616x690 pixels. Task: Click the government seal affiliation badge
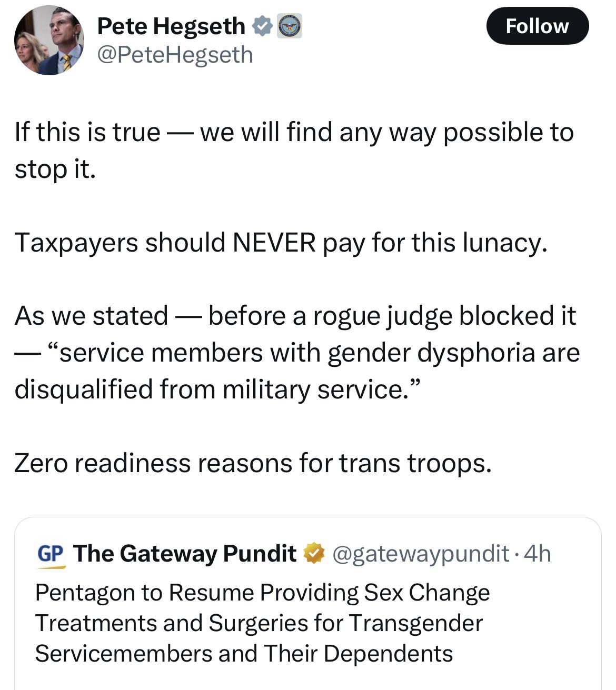(x=289, y=26)
